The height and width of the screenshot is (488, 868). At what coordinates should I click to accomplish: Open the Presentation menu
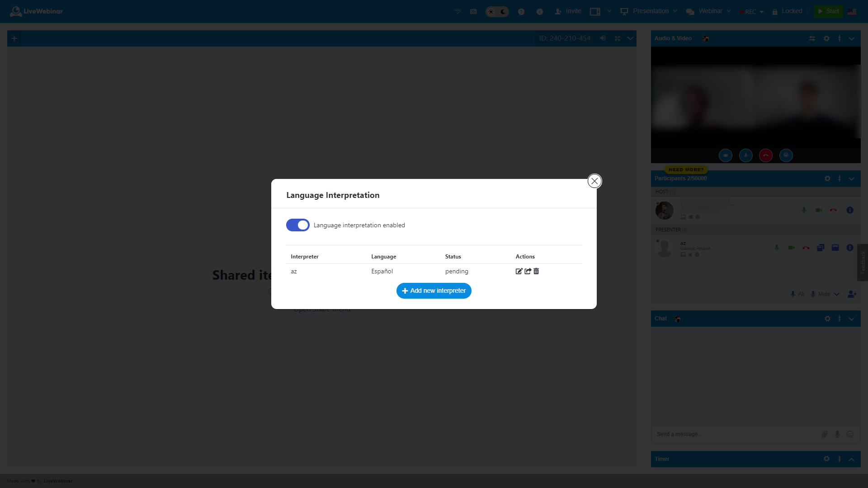coord(651,11)
